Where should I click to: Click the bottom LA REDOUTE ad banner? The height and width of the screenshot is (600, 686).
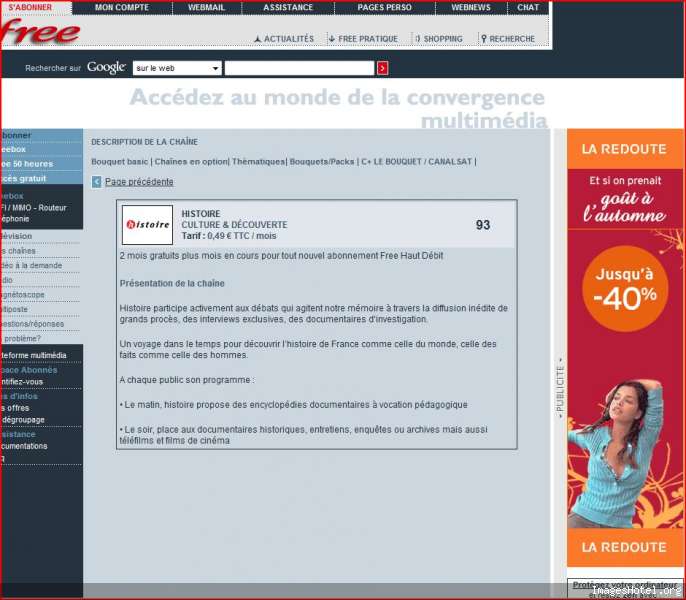[624, 547]
